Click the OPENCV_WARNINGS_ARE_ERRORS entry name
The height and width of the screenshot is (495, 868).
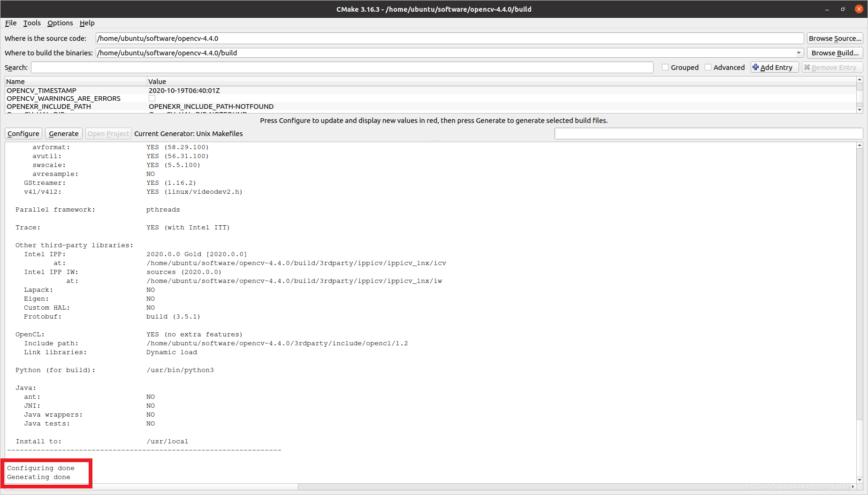(x=63, y=99)
